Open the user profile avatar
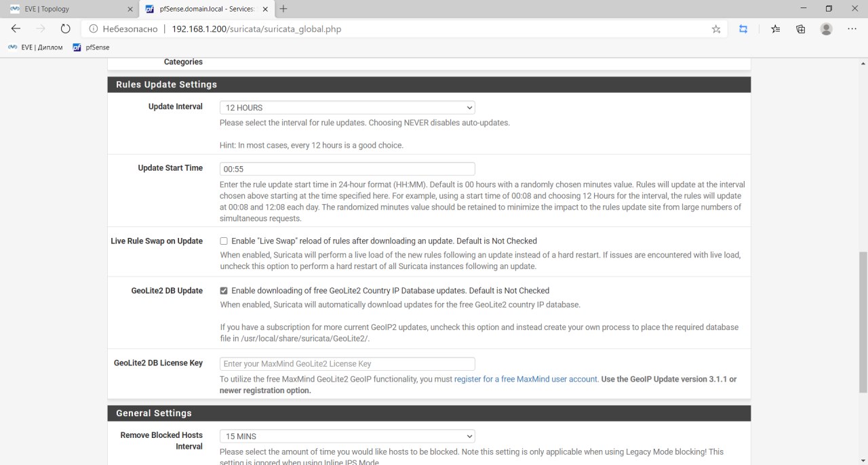The image size is (868, 465). [826, 29]
